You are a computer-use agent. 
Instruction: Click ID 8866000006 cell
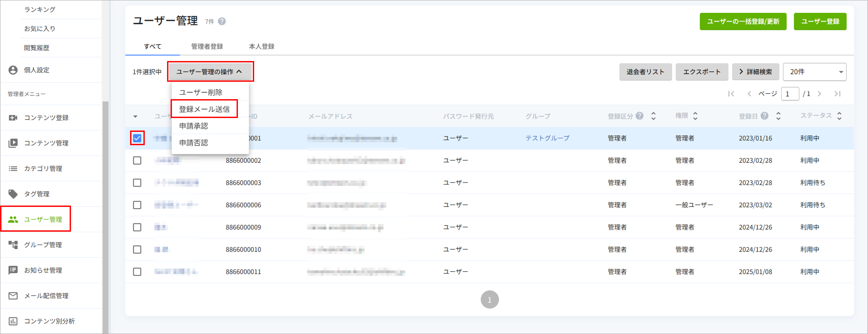(243, 205)
